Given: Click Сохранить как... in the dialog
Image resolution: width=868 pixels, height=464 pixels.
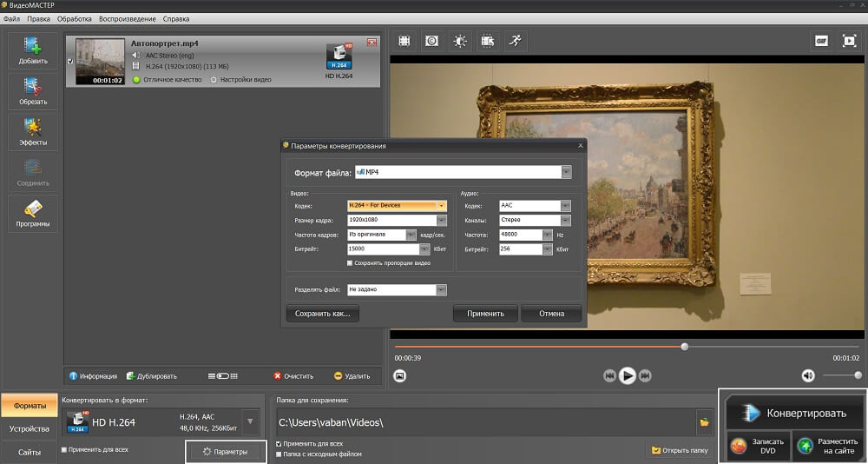Looking at the screenshot, I should click(322, 314).
